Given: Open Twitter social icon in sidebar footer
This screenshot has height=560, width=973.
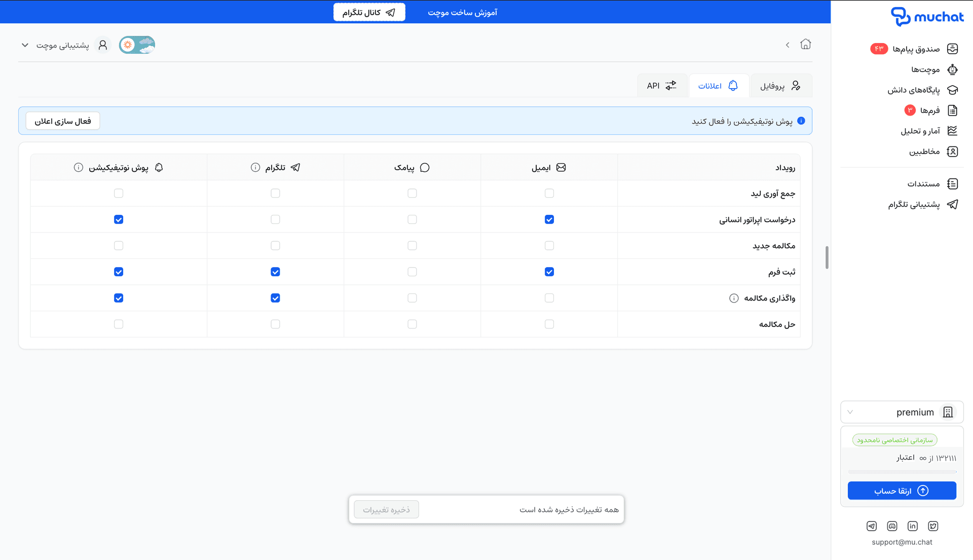Looking at the screenshot, I should (933, 526).
